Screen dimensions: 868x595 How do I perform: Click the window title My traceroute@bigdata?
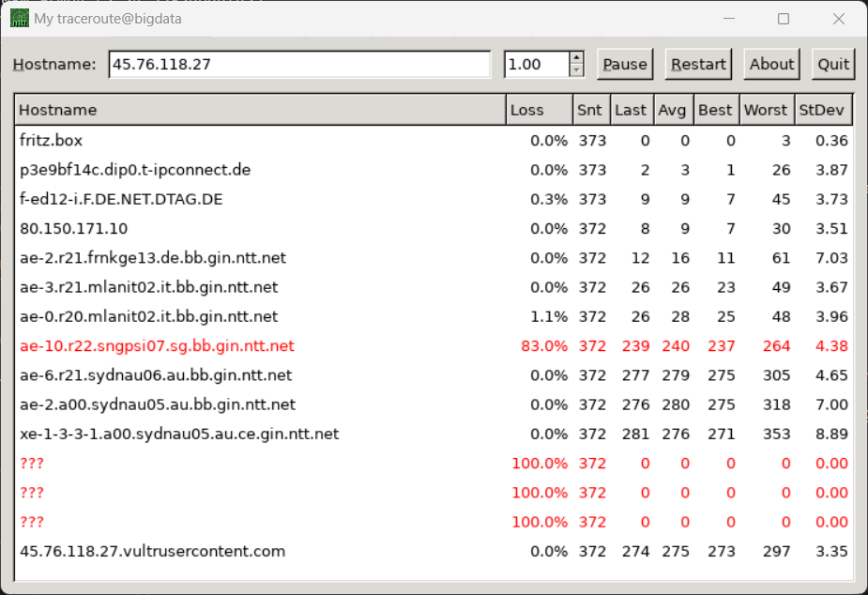(107, 19)
